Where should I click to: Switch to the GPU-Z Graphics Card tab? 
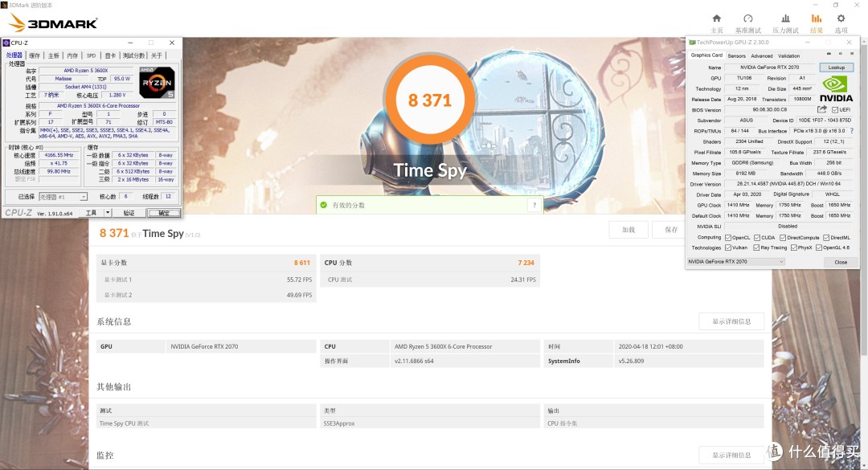[x=706, y=55]
